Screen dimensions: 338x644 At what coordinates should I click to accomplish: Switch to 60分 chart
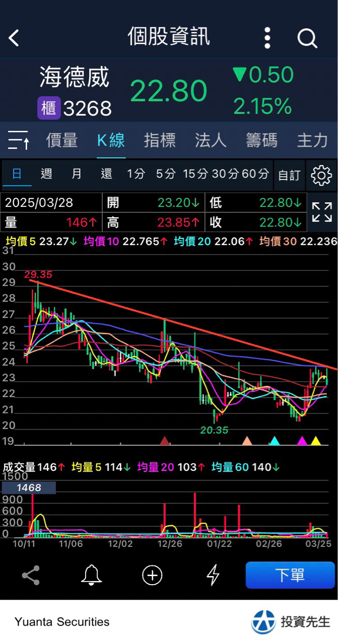255,174
